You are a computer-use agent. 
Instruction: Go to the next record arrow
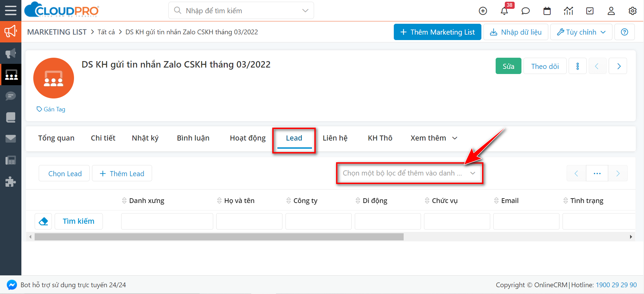[618, 66]
